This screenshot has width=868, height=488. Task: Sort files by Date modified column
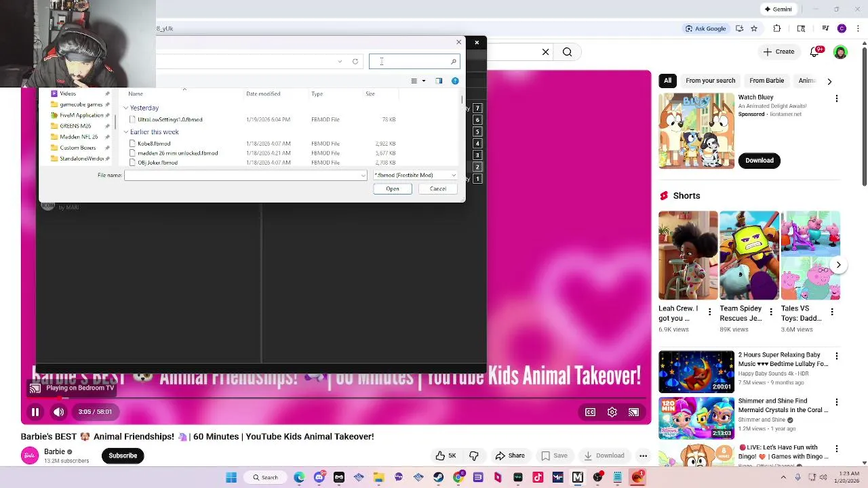263,94
